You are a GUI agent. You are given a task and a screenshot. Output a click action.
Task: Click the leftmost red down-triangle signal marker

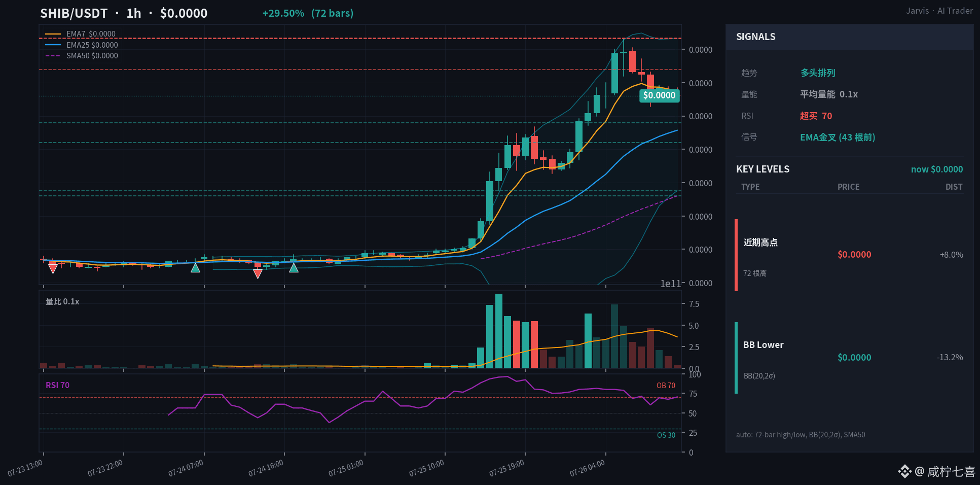pos(53,269)
